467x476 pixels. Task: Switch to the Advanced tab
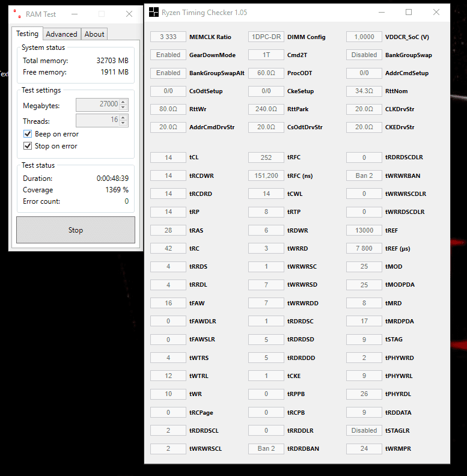click(x=62, y=34)
